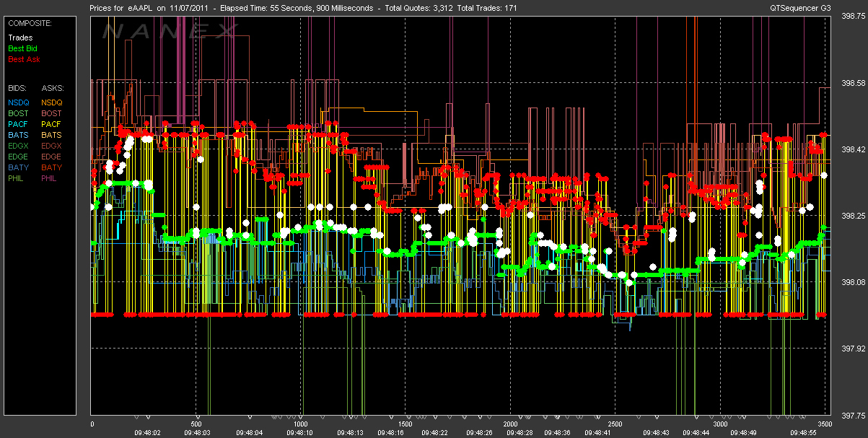Click the 09:48:03 time label
This screenshot has width=868, height=438.
point(196,433)
